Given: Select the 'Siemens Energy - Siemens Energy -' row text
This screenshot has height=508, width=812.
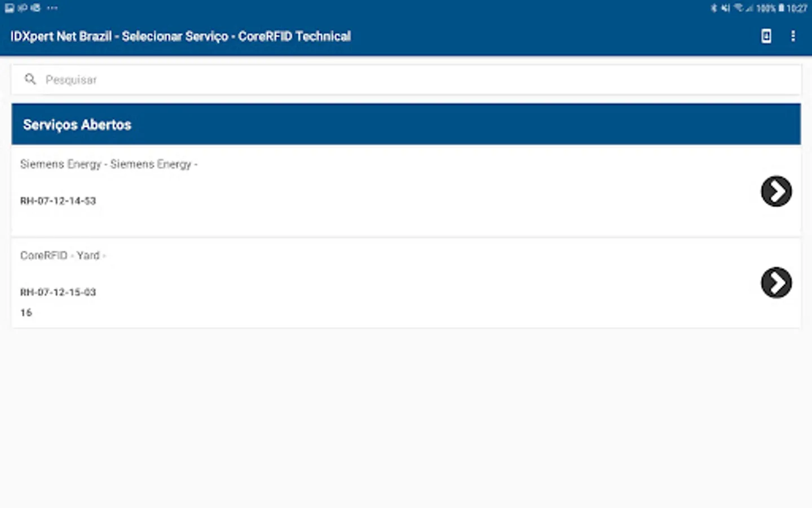Looking at the screenshot, I should tap(109, 164).
